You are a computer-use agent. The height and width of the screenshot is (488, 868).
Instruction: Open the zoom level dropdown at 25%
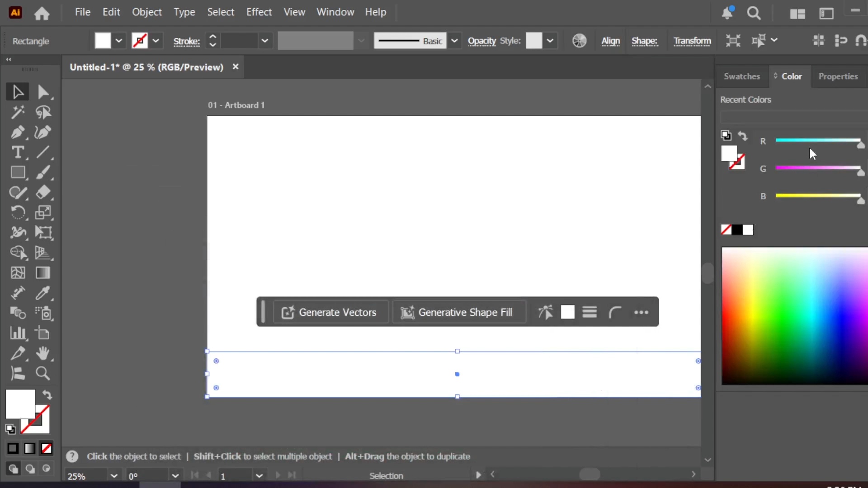(114, 476)
